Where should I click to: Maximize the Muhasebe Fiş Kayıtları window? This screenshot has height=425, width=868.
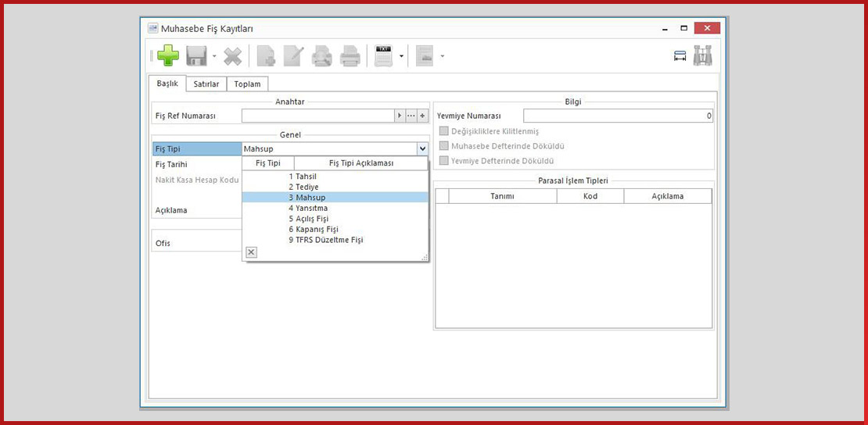tap(683, 28)
